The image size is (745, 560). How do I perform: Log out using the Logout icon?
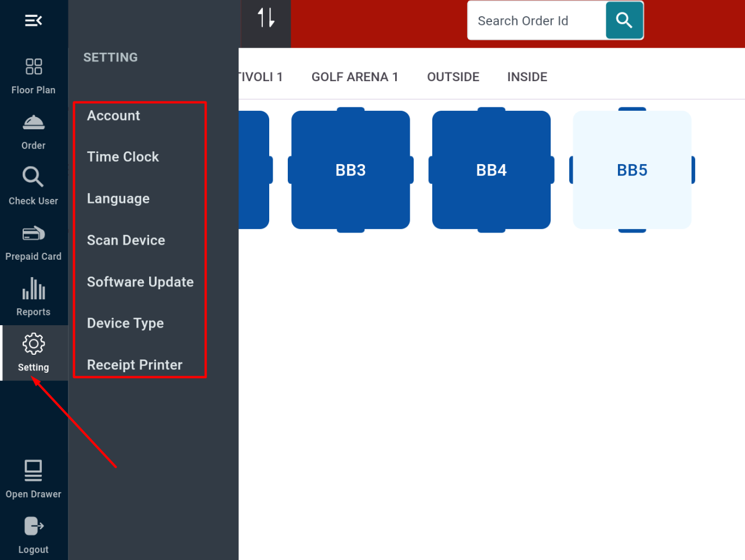[34, 526]
